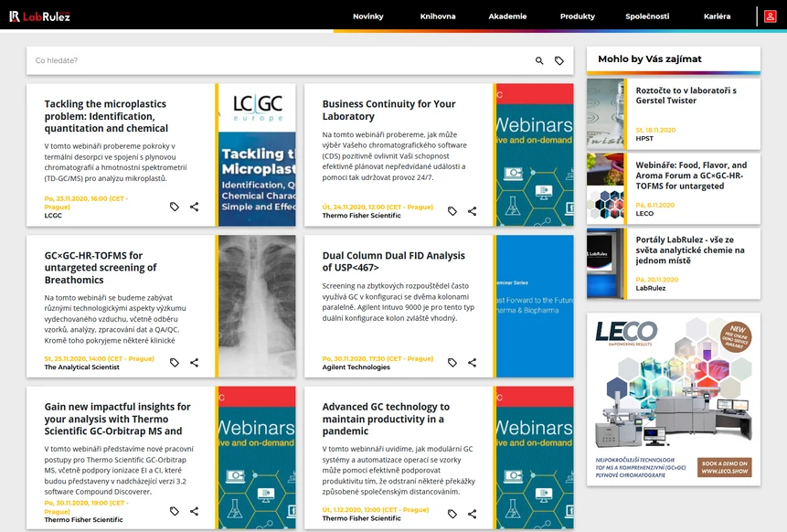
Task: Click date 'Út, 1.12.2020, 12:00 (CET - Prague)'
Action: (x=376, y=509)
